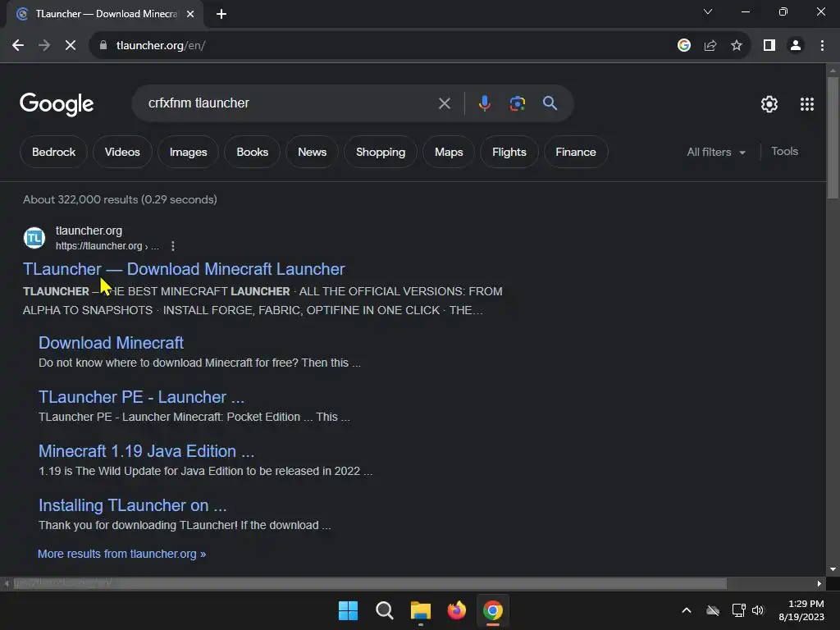840x630 pixels.
Task: Open TLauncher — Download Minecraft Launcher link
Action: pos(184,269)
